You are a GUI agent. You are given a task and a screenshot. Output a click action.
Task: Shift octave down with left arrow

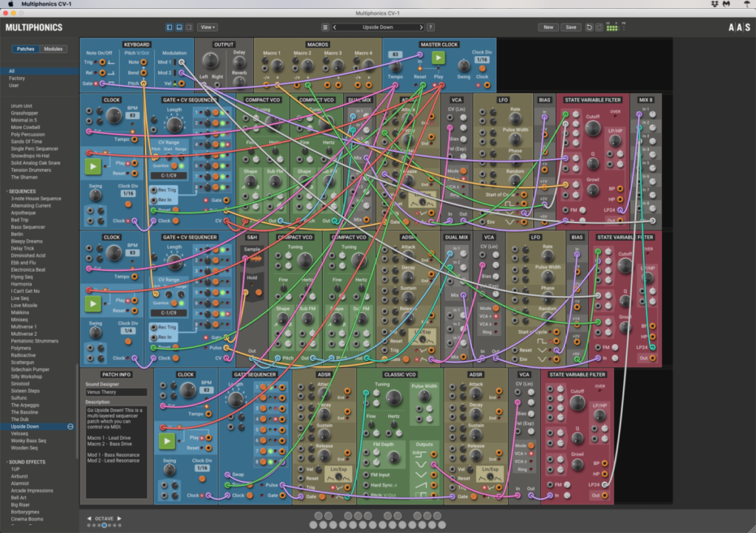pos(89,518)
